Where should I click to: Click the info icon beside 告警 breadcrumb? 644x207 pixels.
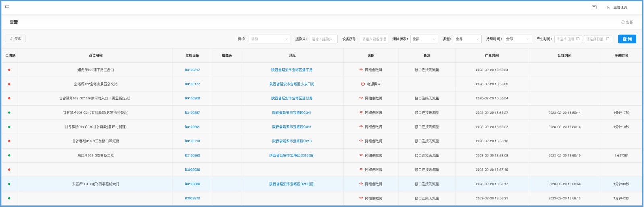pyautogui.click(x=623, y=22)
